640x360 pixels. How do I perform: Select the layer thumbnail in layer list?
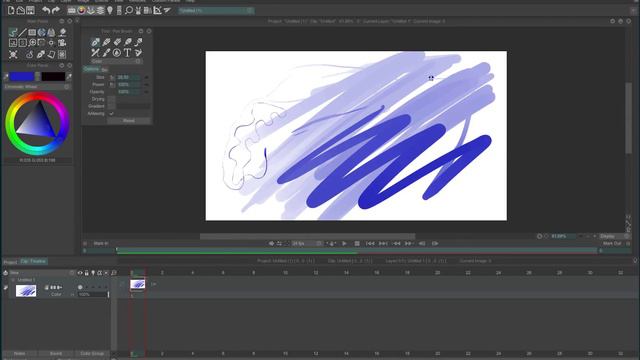(26, 291)
